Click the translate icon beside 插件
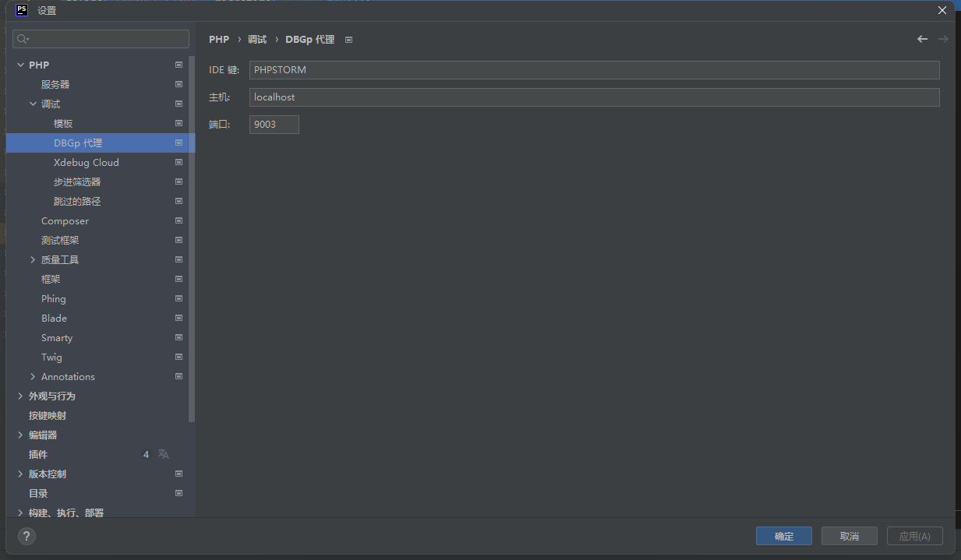This screenshot has height=560, width=961. tap(163, 454)
